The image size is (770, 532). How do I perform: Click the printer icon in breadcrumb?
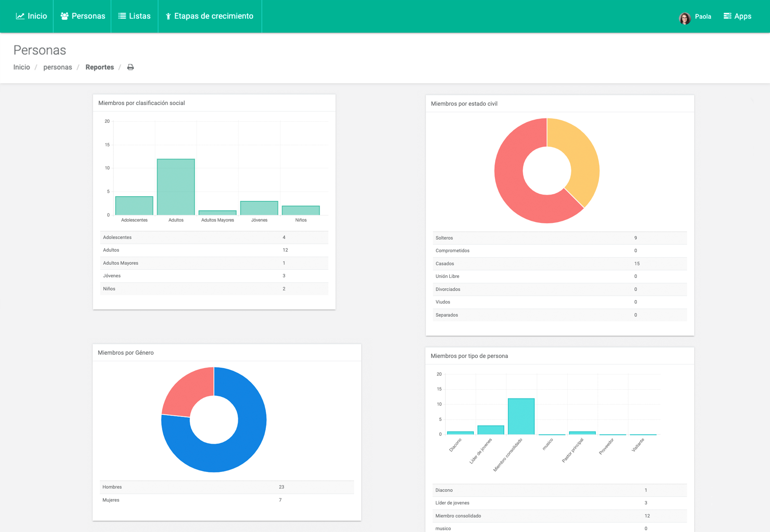point(130,67)
